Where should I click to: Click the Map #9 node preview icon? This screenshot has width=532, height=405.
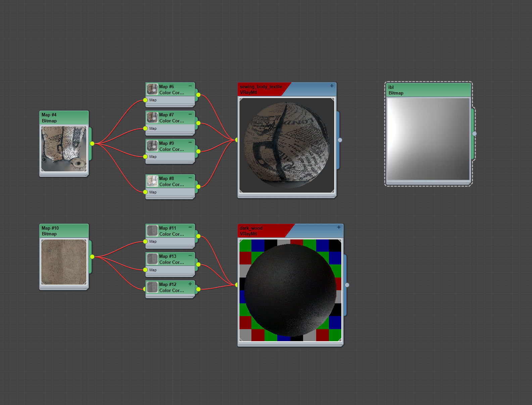(x=152, y=146)
